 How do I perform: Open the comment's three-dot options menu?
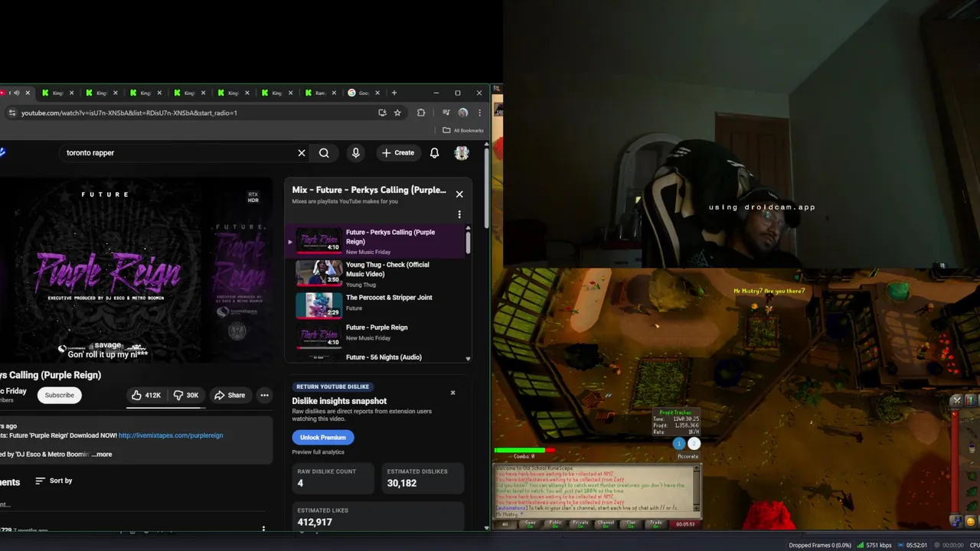pyautogui.click(x=263, y=528)
